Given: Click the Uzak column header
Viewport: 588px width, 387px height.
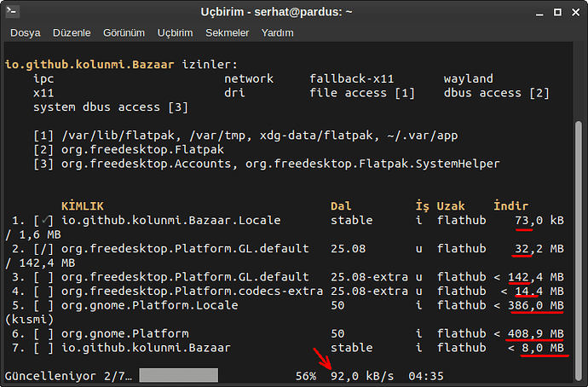Looking at the screenshot, I should [451, 206].
